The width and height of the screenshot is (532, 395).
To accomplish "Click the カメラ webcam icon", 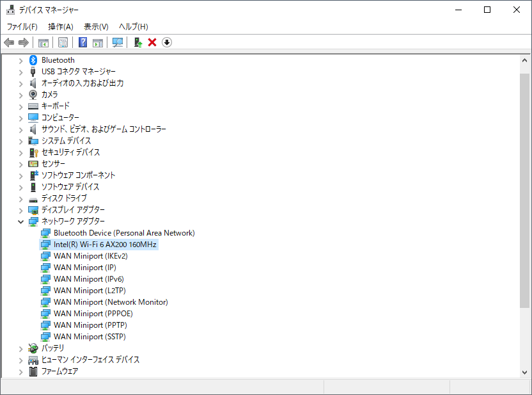I will (x=33, y=94).
